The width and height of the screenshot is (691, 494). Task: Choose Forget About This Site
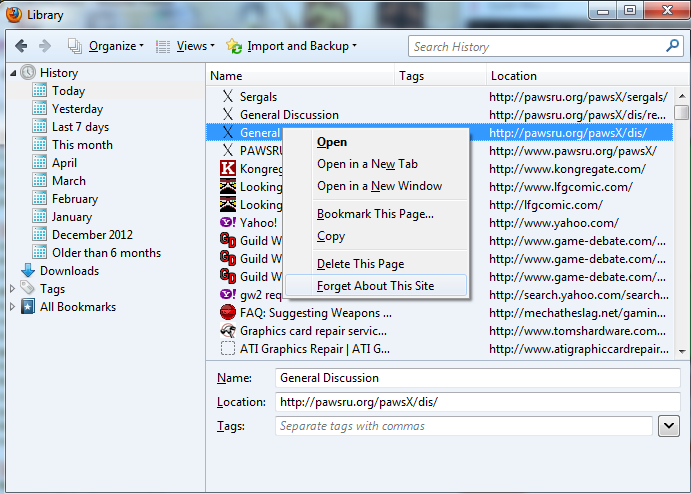[x=376, y=286]
